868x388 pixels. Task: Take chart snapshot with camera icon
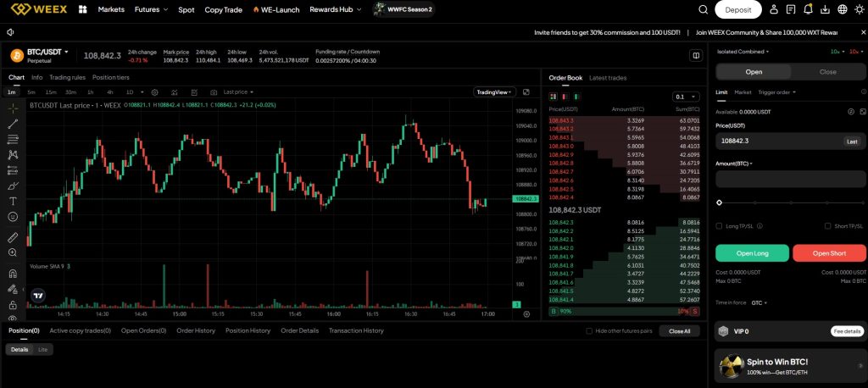click(214, 91)
